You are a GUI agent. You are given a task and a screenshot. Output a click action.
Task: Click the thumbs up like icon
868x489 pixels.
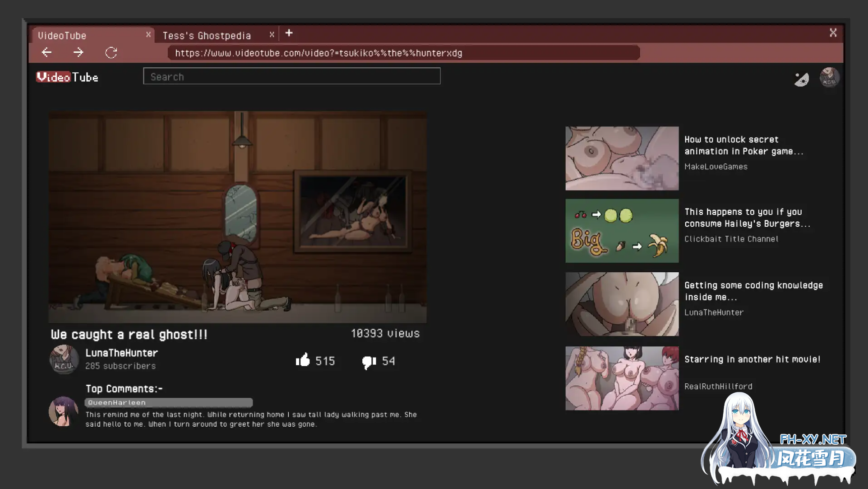(x=303, y=361)
